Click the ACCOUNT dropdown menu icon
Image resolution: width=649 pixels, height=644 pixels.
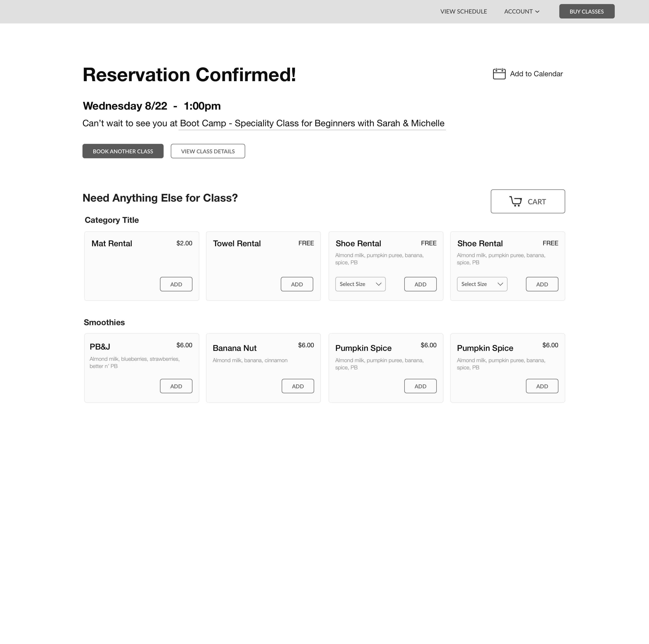(536, 11)
